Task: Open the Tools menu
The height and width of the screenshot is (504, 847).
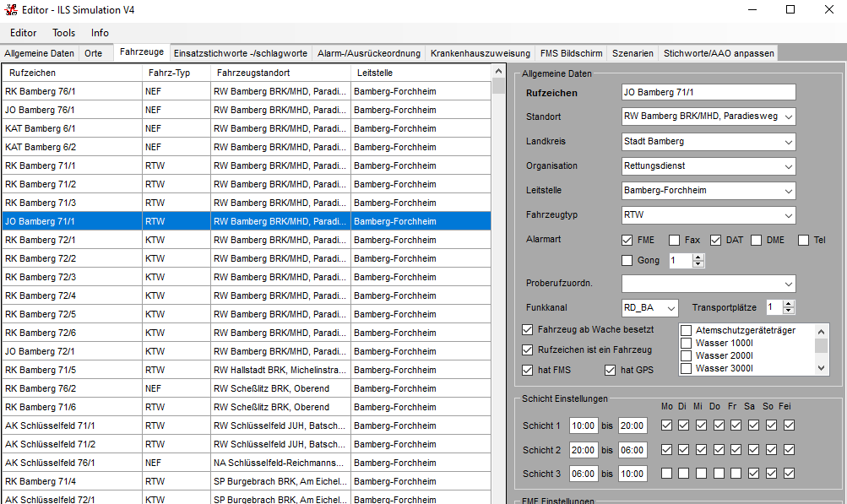Action: coord(64,33)
